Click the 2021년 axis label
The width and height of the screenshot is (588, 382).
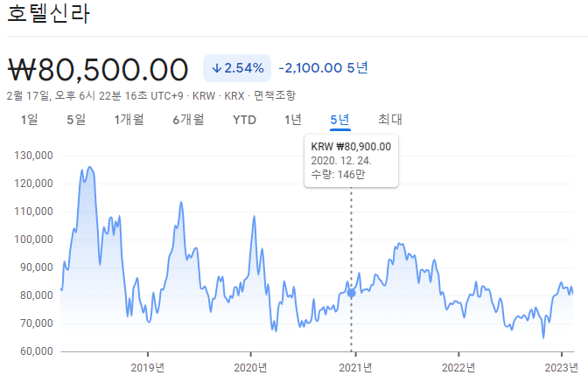tap(355, 368)
